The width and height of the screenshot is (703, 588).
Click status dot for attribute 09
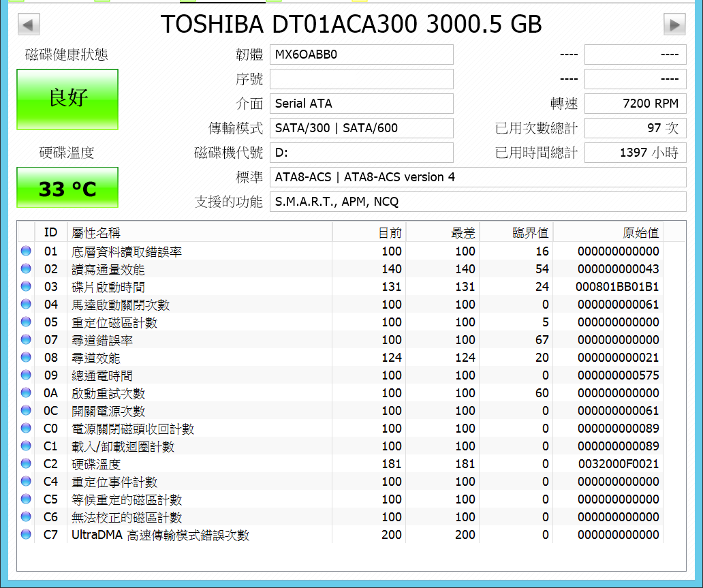[x=26, y=375]
